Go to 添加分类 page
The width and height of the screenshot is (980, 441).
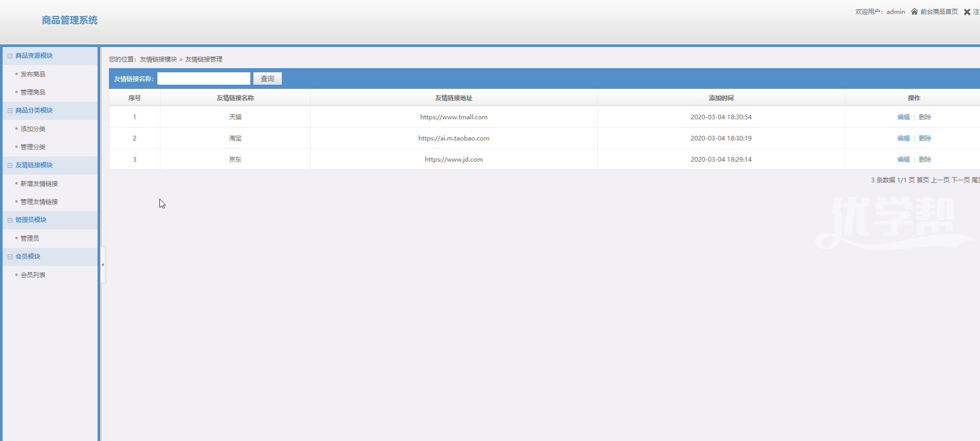[x=33, y=129]
